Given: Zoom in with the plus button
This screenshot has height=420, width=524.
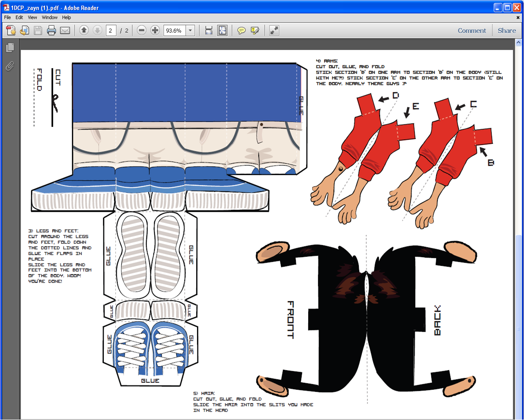Looking at the screenshot, I should (155, 30).
